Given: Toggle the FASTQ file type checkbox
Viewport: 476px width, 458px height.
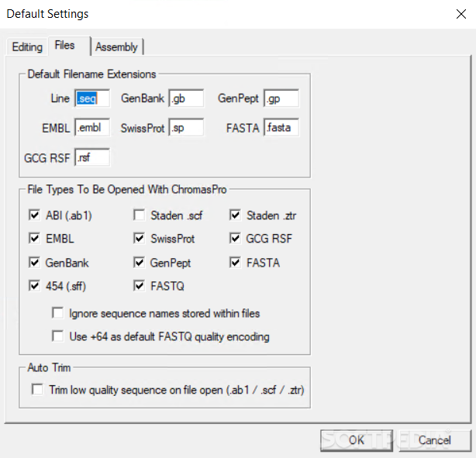Looking at the screenshot, I should 139,286.
